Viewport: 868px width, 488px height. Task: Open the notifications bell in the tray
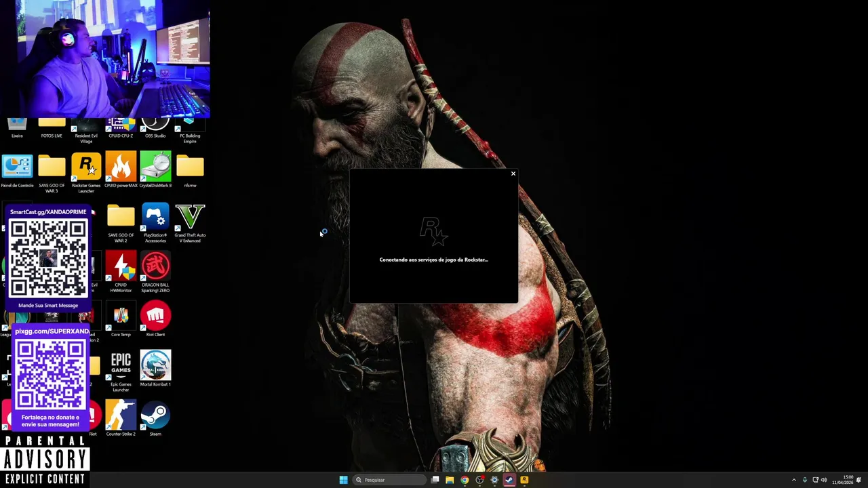coord(859,480)
